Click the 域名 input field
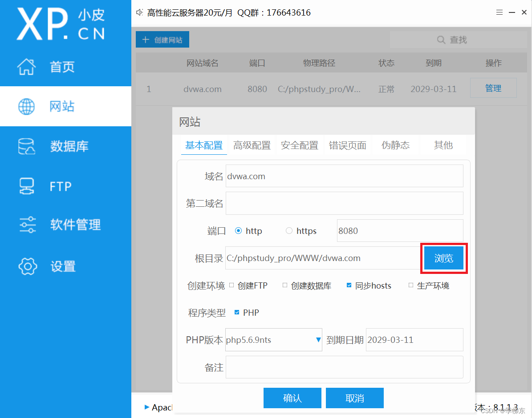The image size is (532, 418). 345,176
